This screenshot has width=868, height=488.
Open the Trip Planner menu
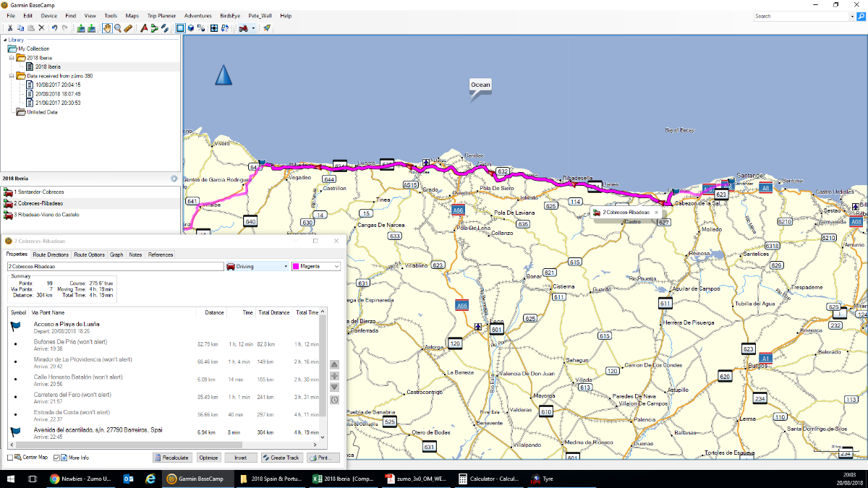[x=161, y=15]
